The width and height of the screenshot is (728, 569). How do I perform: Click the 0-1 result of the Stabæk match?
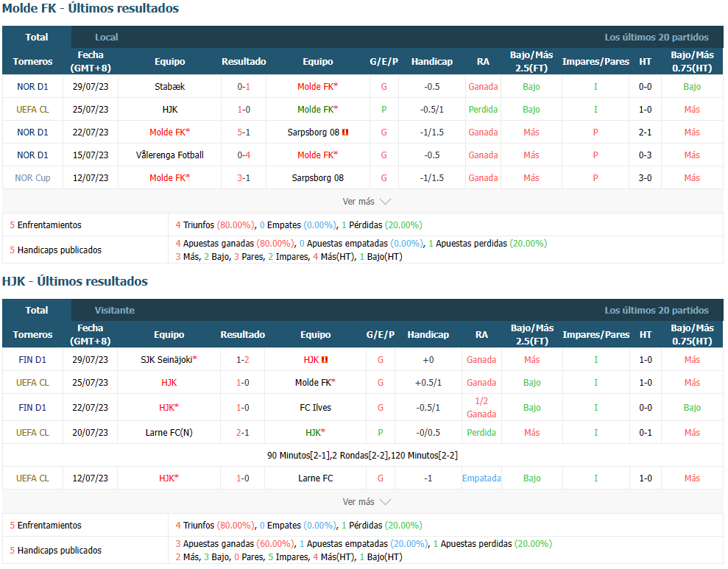(x=244, y=87)
